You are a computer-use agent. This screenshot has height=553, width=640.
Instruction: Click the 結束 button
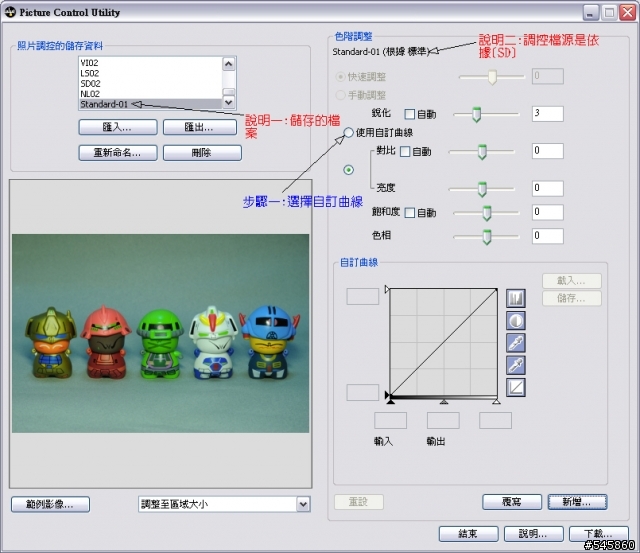[468, 533]
